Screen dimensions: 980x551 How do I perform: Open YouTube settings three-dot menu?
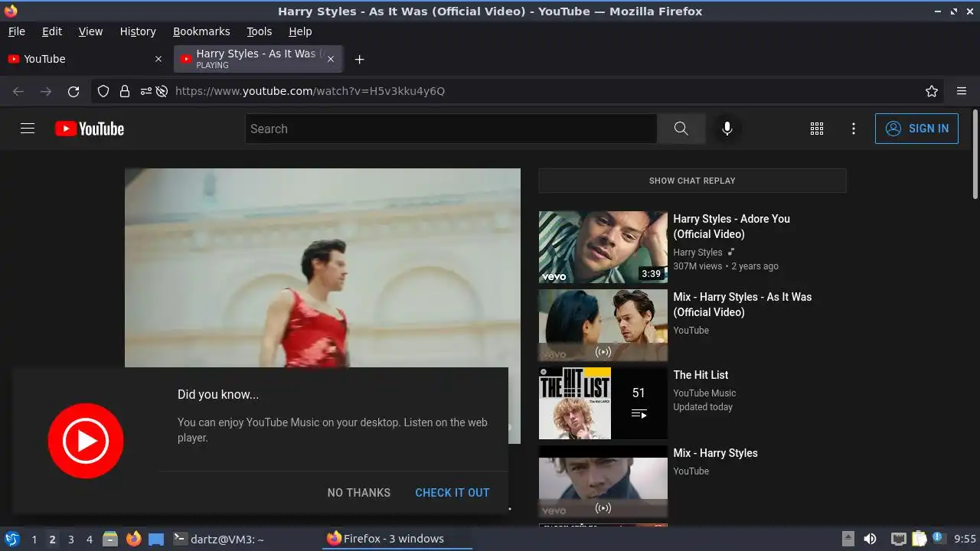click(x=854, y=129)
